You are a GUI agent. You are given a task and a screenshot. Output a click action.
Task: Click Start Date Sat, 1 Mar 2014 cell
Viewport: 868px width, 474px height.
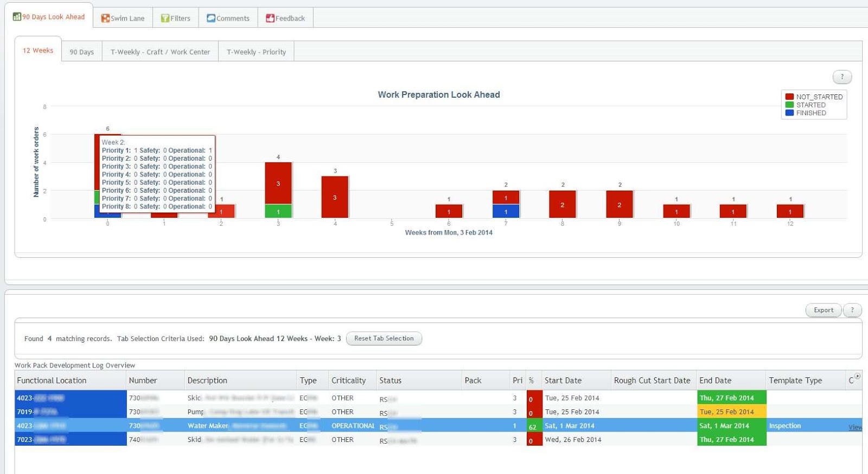[x=577, y=426]
